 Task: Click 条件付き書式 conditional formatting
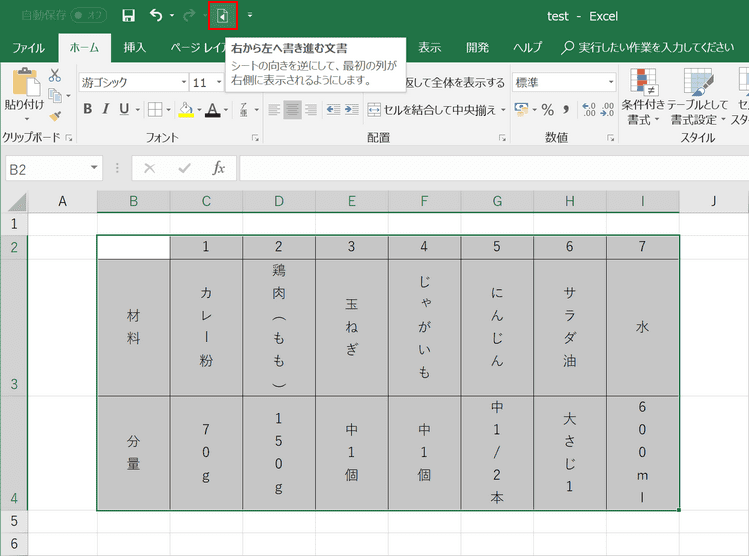click(x=643, y=98)
